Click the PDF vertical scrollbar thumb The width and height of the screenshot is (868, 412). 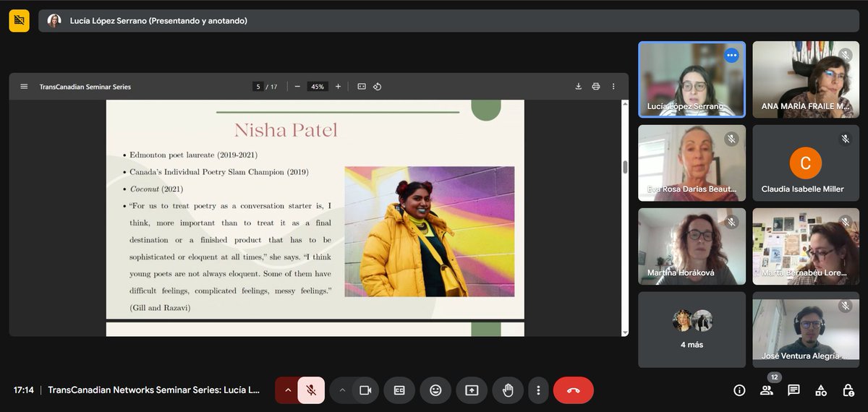[x=625, y=167]
